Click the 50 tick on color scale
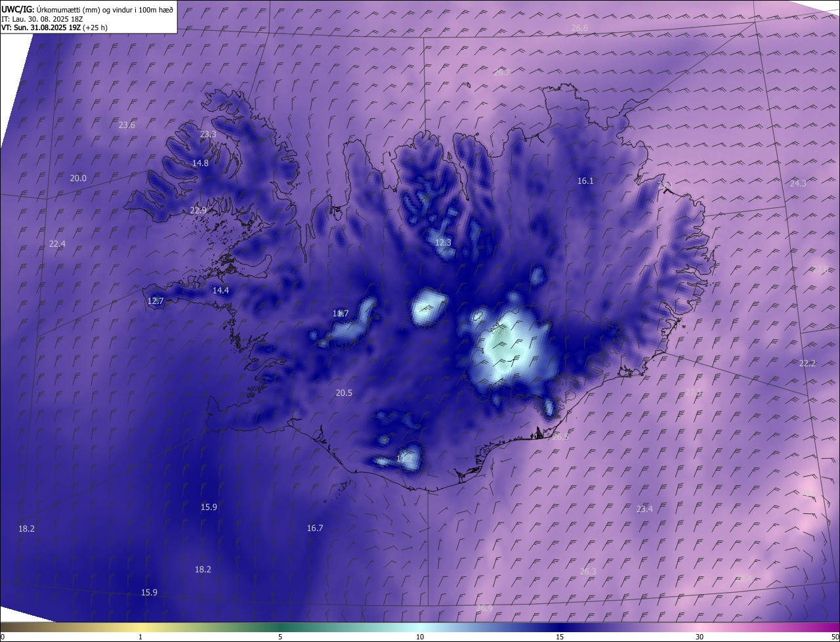840x642 pixels. pos(835,637)
